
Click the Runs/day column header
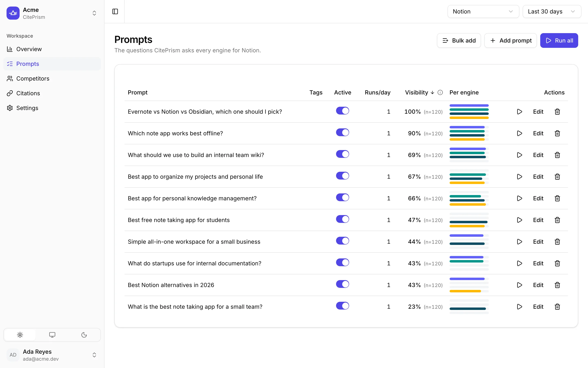(x=377, y=92)
